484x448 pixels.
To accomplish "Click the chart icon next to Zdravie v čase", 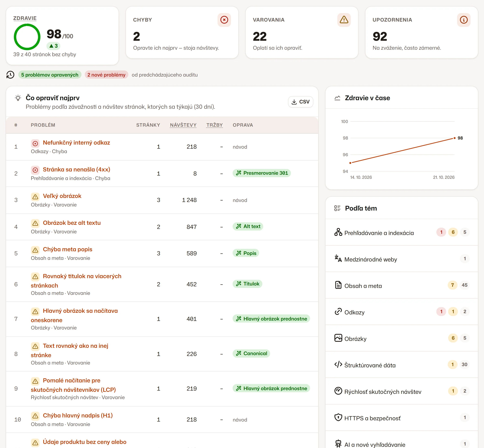I will coord(337,98).
